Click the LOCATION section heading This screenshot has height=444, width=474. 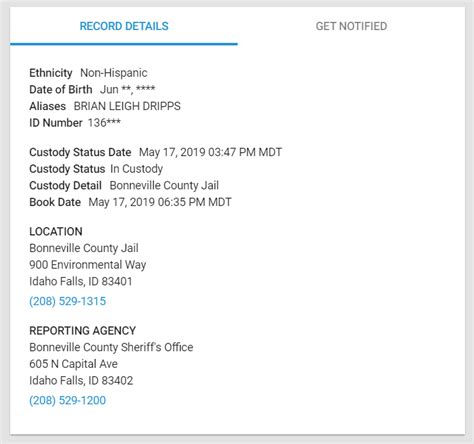pos(56,231)
